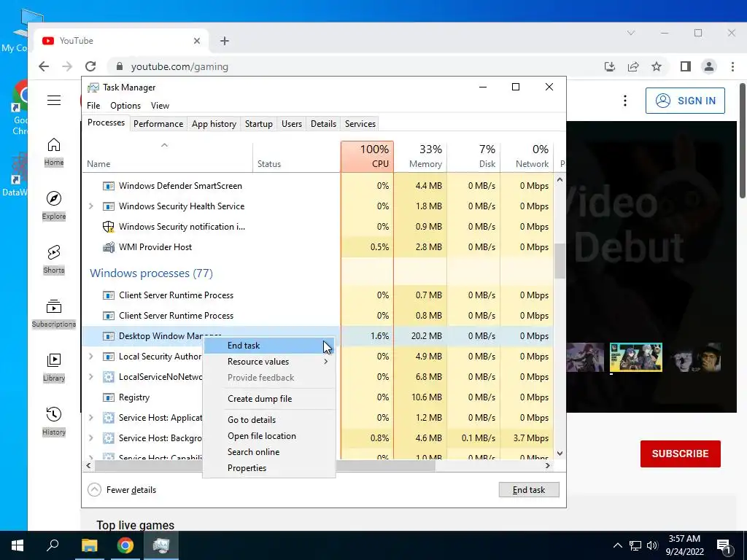Click Chrome icon on taskbar

pos(125,545)
